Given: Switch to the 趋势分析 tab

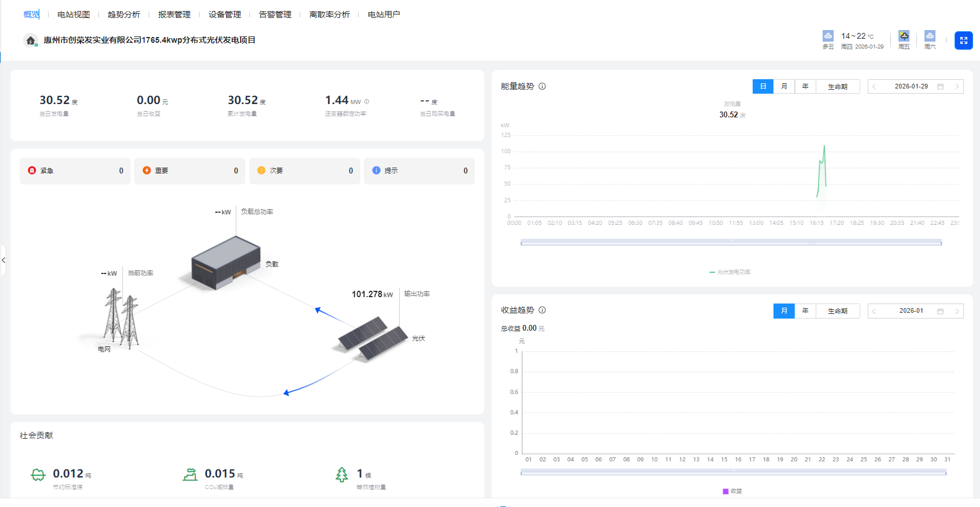Looking at the screenshot, I should click(x=124, y=14).
